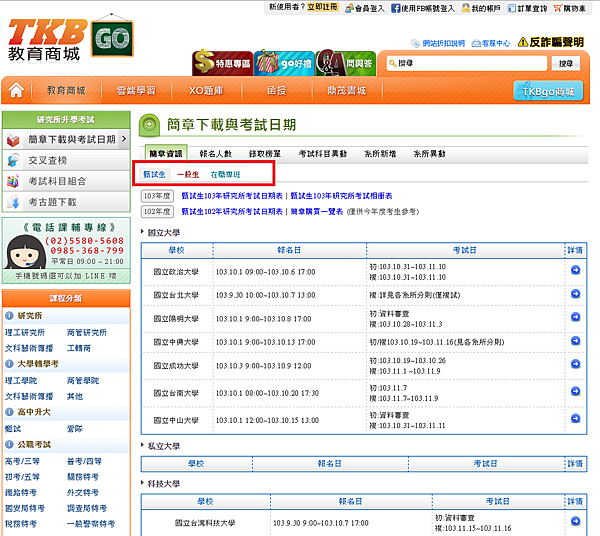Viewport: 600px width, 536px height.
Task: Click detail arrow for 國立陽明大學
Action: click(575, 317)
